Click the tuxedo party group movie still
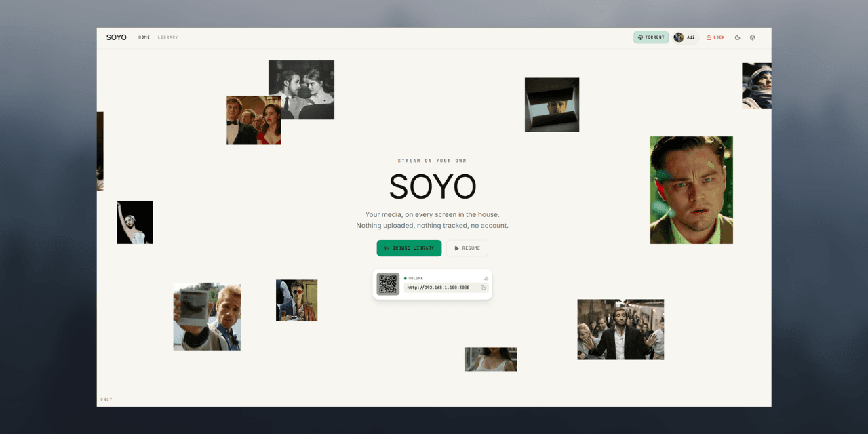This screenshot has height=434, width=868. [254, 120]
